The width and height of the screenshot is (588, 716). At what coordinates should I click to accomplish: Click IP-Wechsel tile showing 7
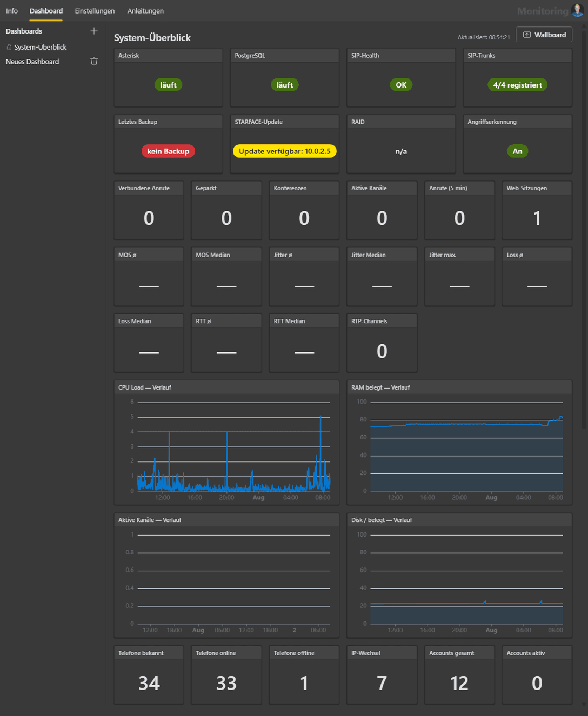click(x=382, y=675)
